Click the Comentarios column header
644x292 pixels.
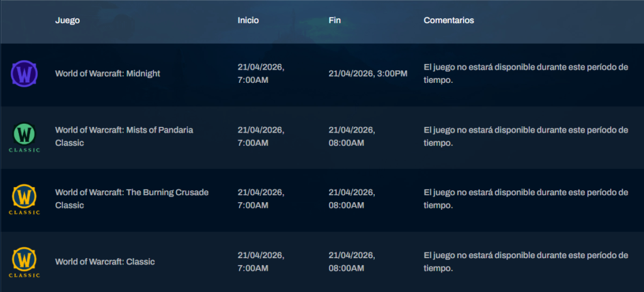[448, 20]
